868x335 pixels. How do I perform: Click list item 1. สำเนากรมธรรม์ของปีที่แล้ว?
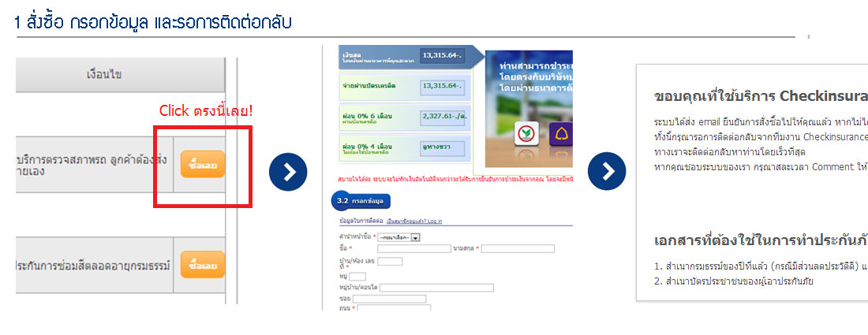click(761, 266)
